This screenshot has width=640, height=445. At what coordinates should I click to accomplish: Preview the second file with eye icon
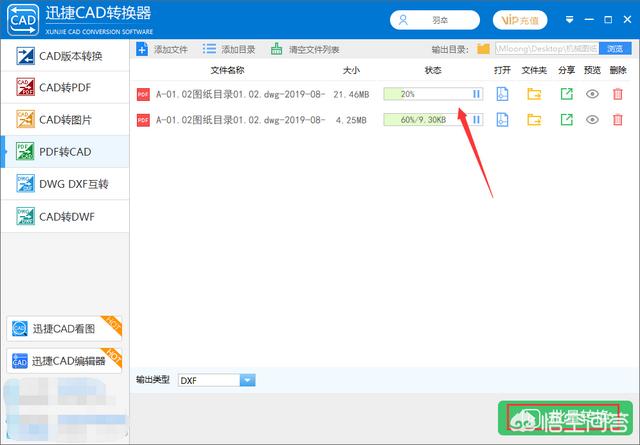[x=593, y=120]
